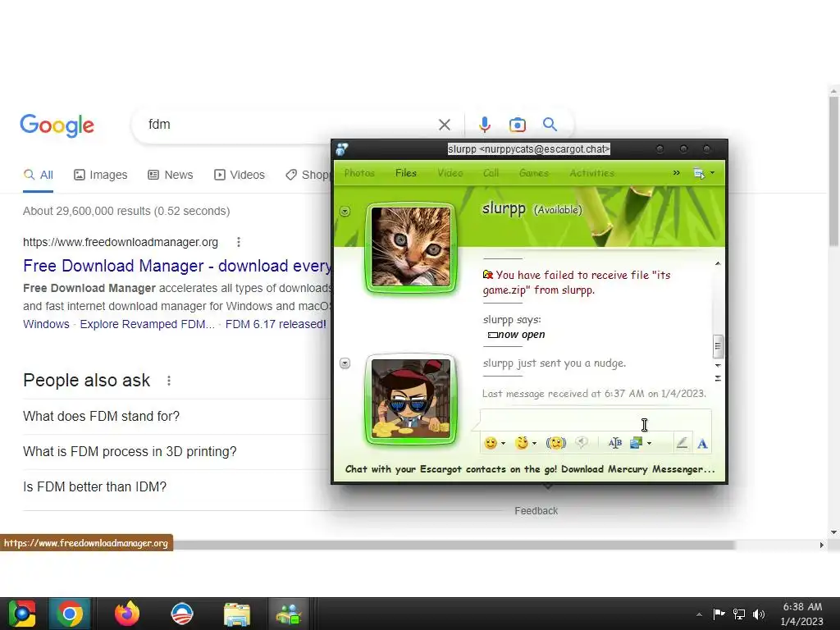Select the Call tab in the messenger toolbar
The width and height of the screenshot is (840, 630).
[491, 173]
